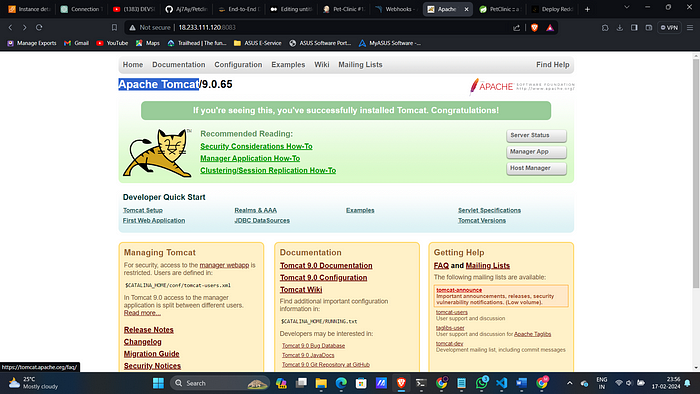
Task: Open the Brave Rewards triangle icon
Action: (550, 28)
